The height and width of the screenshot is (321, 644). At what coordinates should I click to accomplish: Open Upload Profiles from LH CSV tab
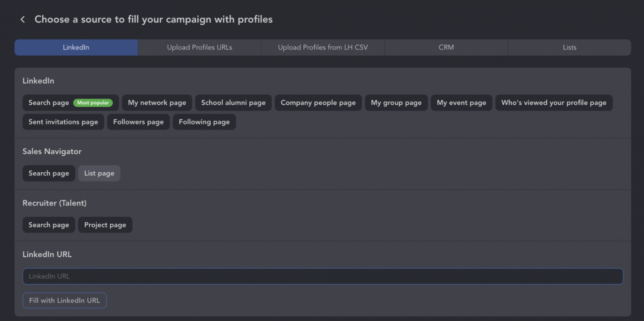[x=322, y=47]
